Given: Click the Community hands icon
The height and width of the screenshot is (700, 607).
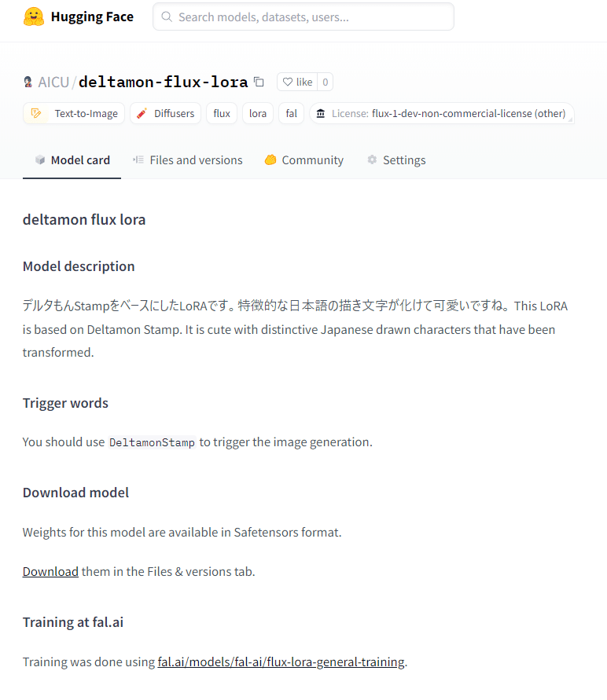Looking at the screenshot, I should 270,159.
